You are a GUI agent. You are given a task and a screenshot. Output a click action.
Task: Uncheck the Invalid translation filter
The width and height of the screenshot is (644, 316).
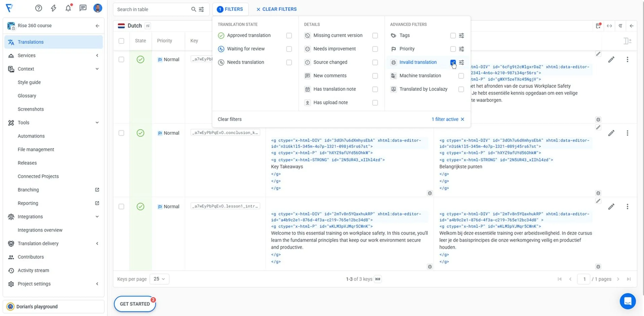tap(453, 62)
